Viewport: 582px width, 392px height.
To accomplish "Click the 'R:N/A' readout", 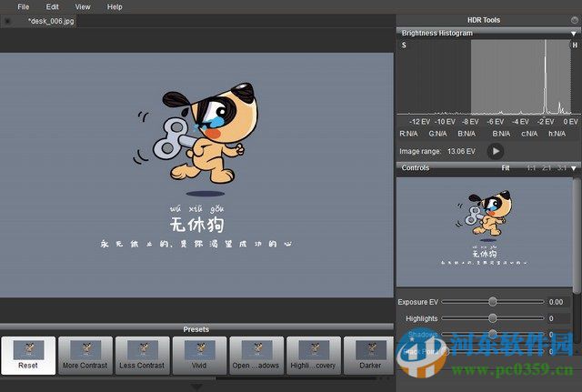I will (408, 134).
